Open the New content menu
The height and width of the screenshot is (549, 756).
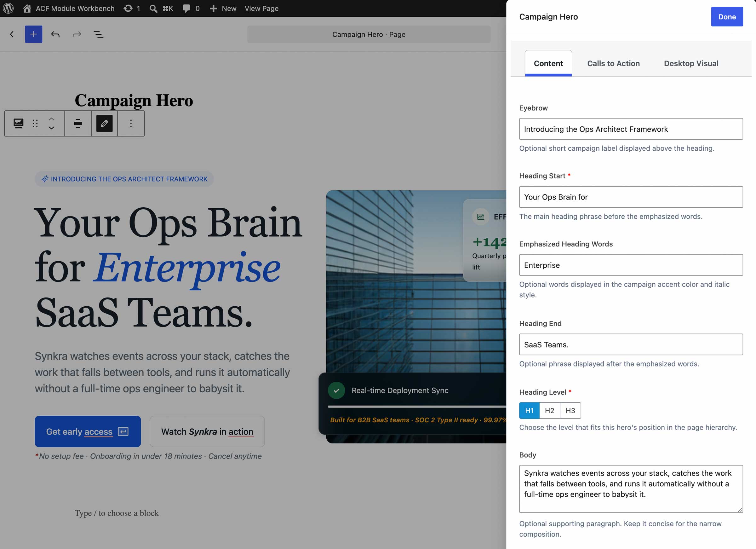[x=223, y=8]
